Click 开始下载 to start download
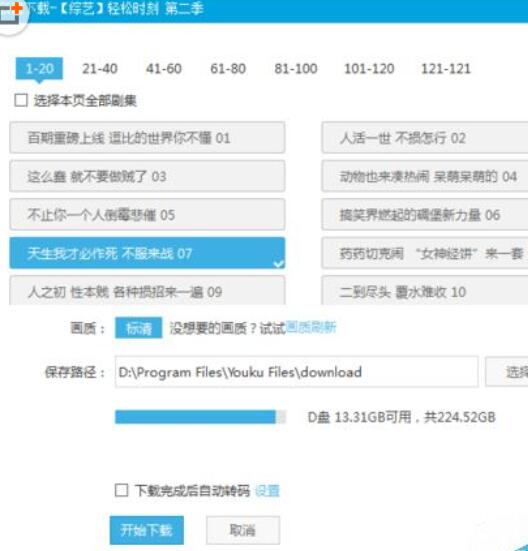 pyautogui.click(x=146, y=530)
